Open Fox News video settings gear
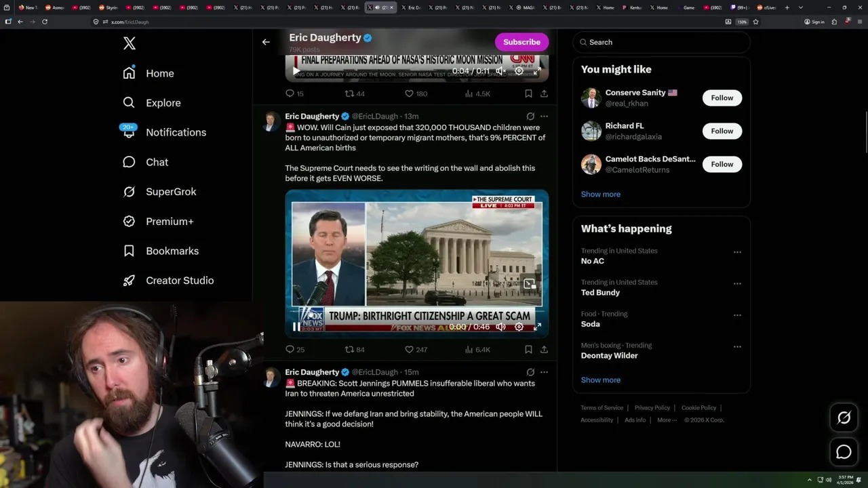This screenshot has height=488, width=868. [519, 327]
